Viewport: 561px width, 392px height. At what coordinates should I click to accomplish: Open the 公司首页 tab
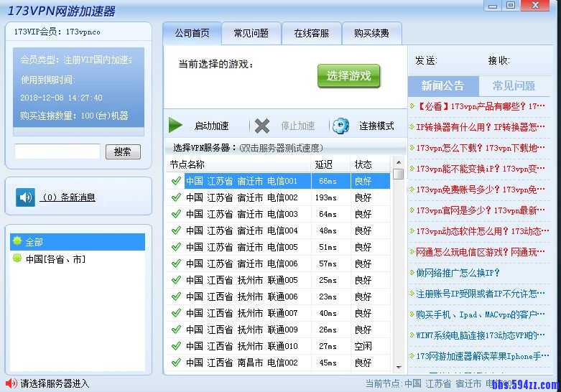tap(192, 33)
